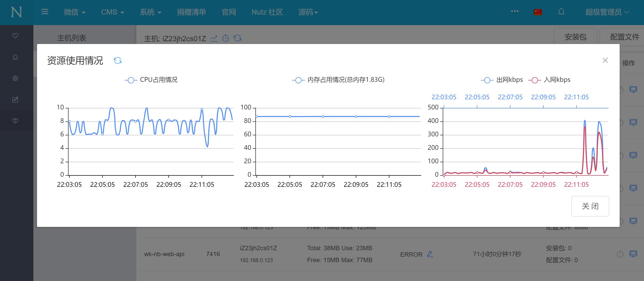Refresh the 资源使用情况 dialog data
644x281 pixels.
pos(118,61)
